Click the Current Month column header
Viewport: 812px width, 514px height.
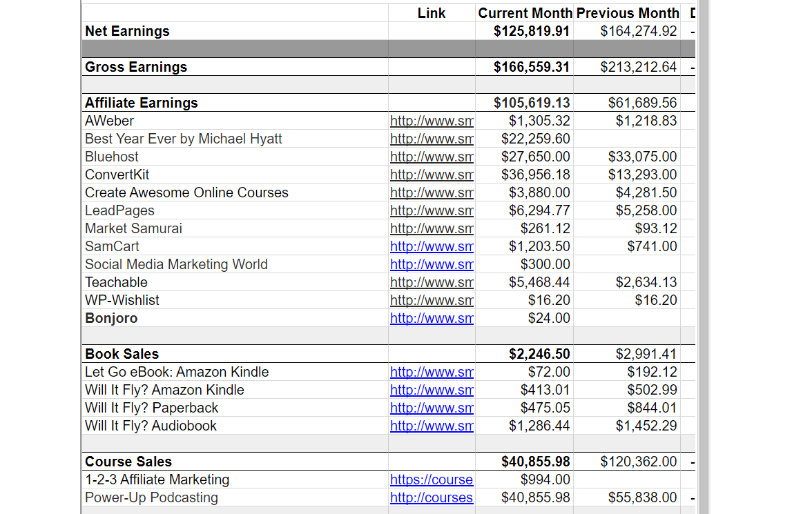525,13
